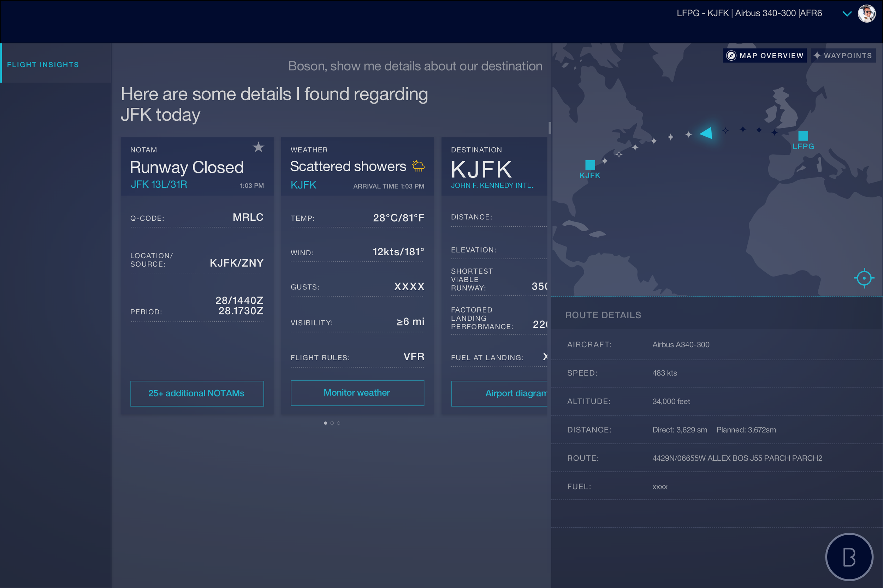Click the scrollbar handle beside the cards
The width and height of the screenshot is (883, 588).
(x=549, y=128)
